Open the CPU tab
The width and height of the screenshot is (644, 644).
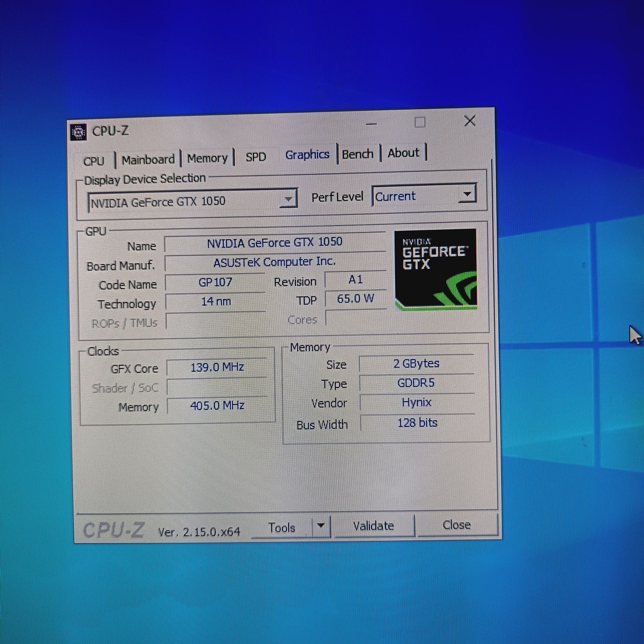pyautogui.click(x=94, y=161)
